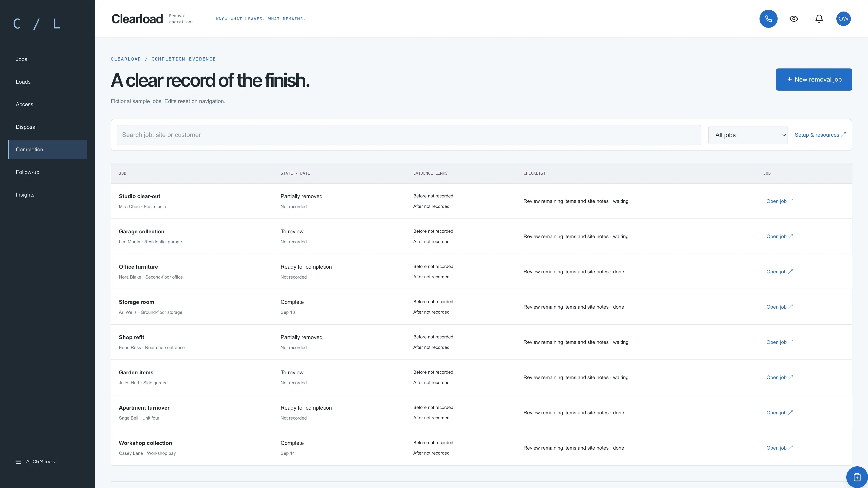The width and height of the screenshot is (868, 488).
Task: Click the arrow icon next to Setup & resources
Action: tap(843, 135)
